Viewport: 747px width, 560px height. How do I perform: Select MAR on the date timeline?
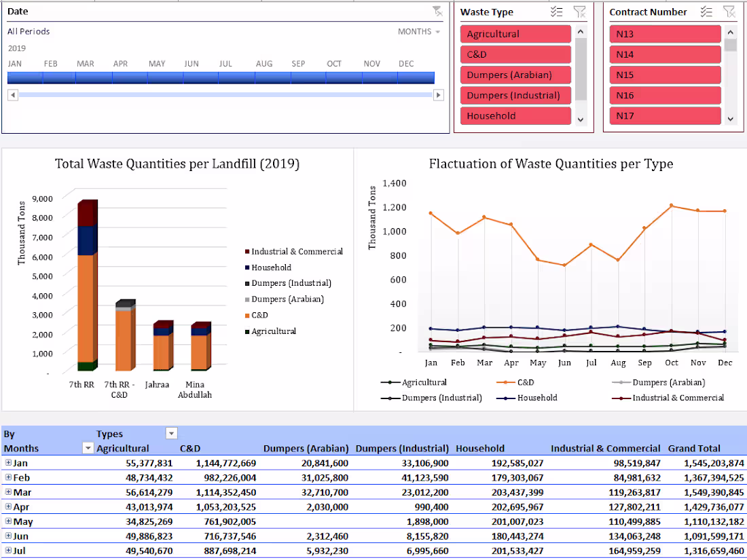click(85, 77)
